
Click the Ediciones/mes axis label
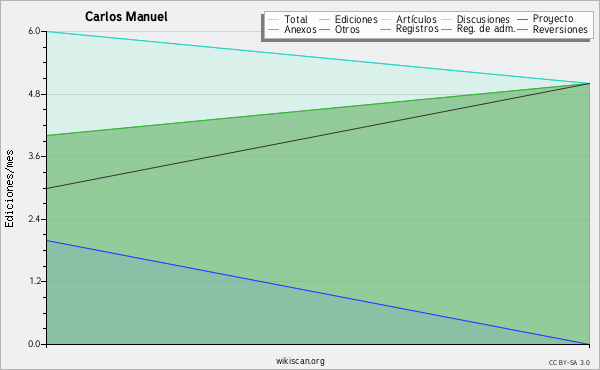pyautogui.click(x=9, y=189)
